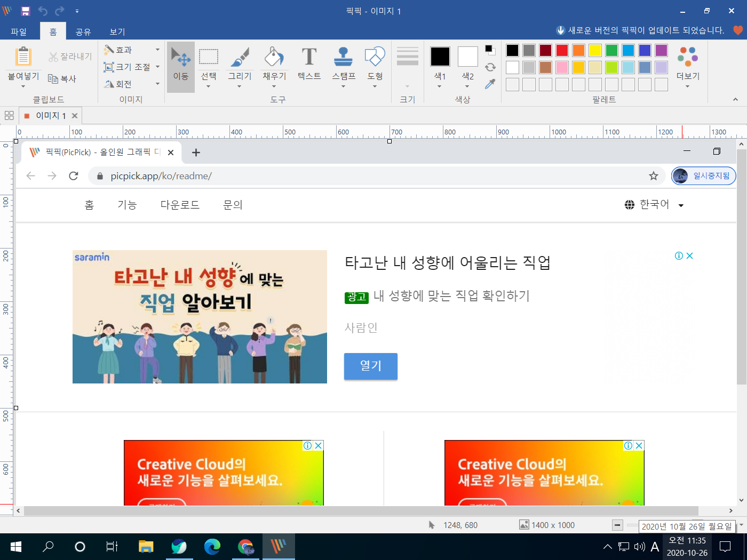This screenshot has height=560, width=747.
Task: Click the browser reload icon in image
Action: tap(74, 176)
